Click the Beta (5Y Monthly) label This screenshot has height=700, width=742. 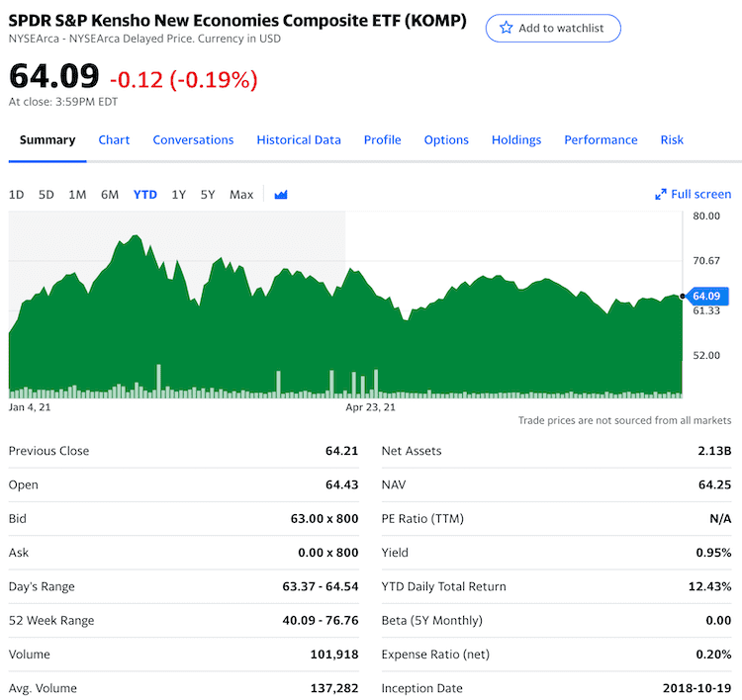point(431,620)
